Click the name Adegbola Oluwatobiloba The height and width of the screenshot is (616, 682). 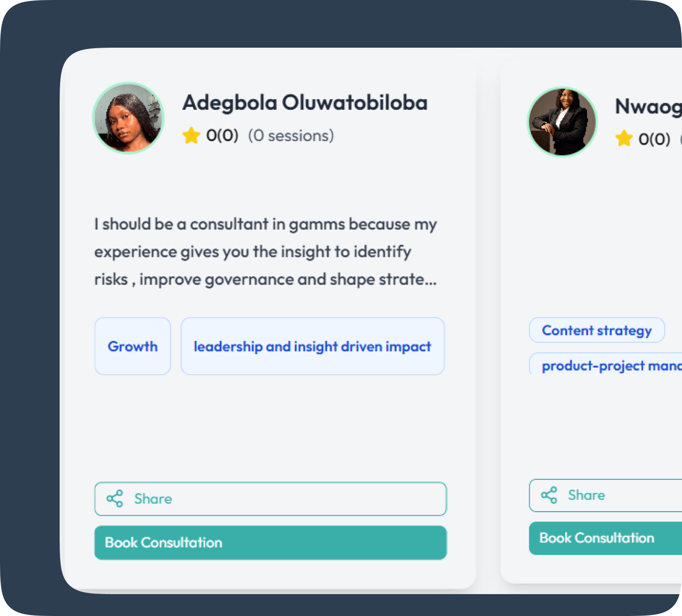pos(305,102)
